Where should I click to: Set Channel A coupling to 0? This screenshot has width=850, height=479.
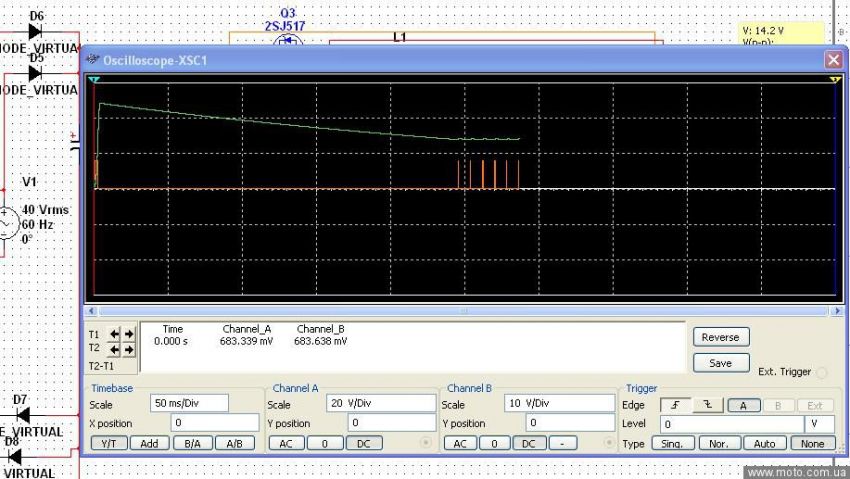click(325, 443)
